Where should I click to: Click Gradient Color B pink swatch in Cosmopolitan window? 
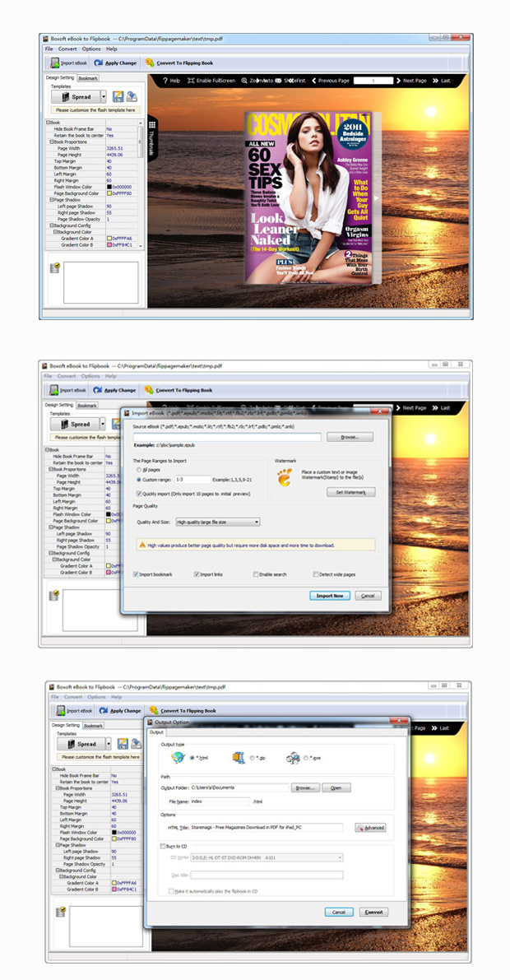109,245
